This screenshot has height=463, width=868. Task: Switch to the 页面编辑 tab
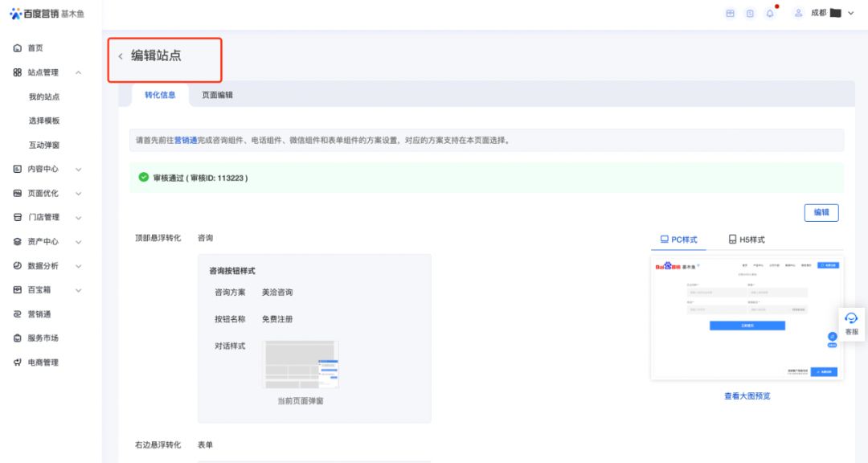tap(217, 95)
